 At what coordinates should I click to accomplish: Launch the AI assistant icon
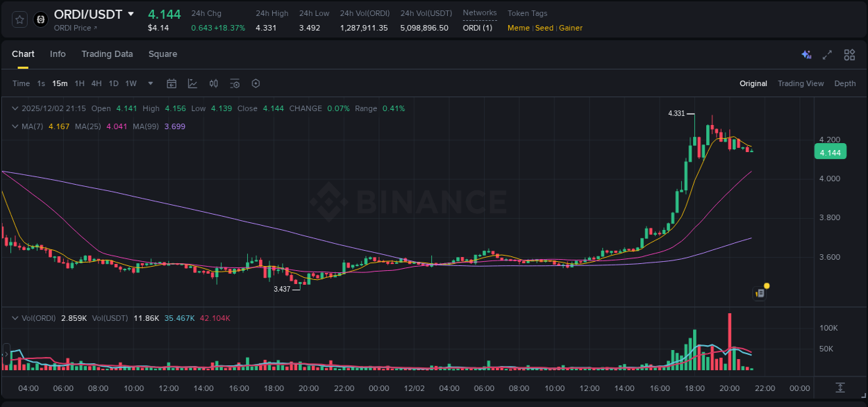click(806, 54)
